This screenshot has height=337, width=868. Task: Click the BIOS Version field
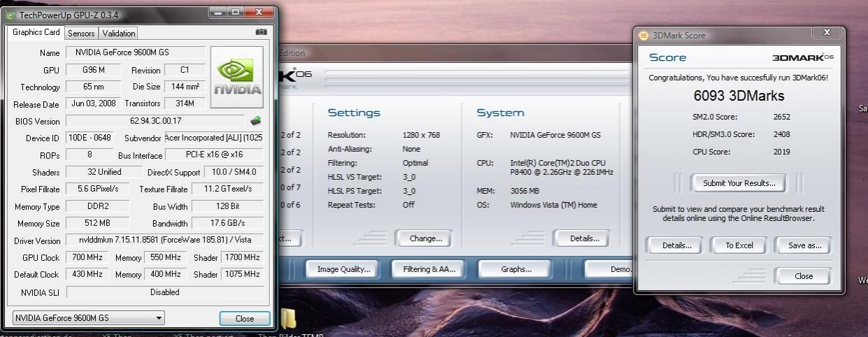point(155,120)
